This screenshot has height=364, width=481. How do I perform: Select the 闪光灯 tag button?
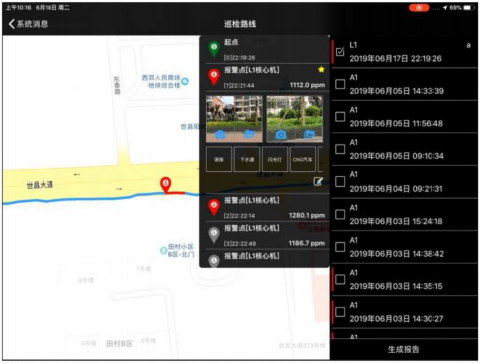tap(275, 159)
